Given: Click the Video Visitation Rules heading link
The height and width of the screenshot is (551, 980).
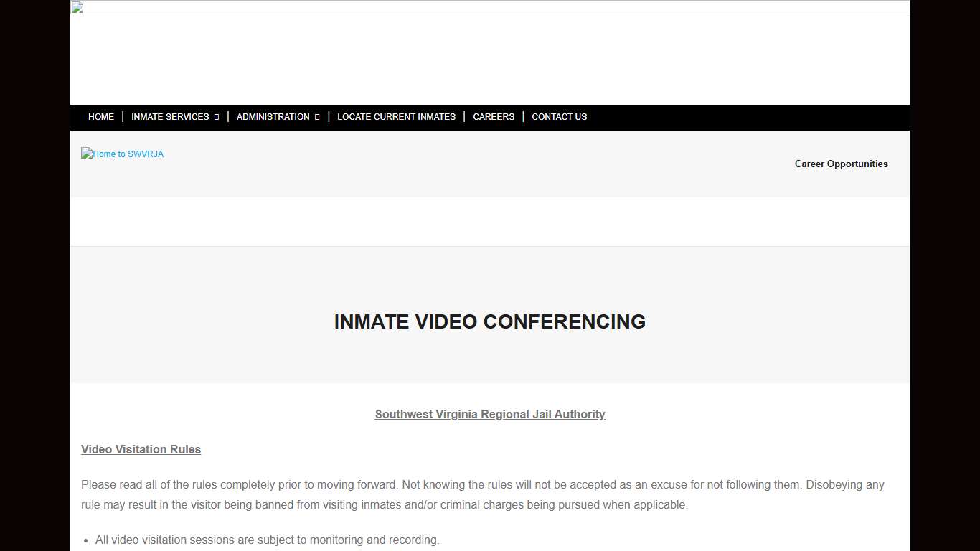Looking at the screenshot, I should click(x=141, y=449).
